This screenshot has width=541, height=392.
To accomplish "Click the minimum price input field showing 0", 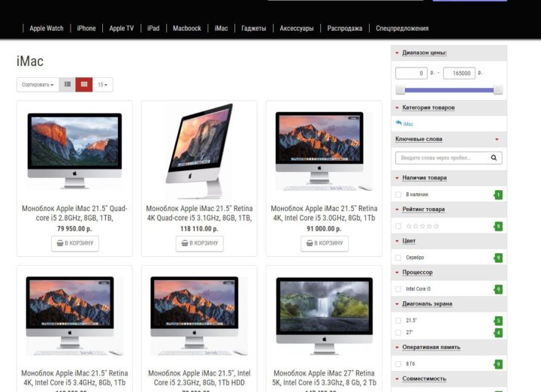I will pyautogui.click(x=411, y=73).
